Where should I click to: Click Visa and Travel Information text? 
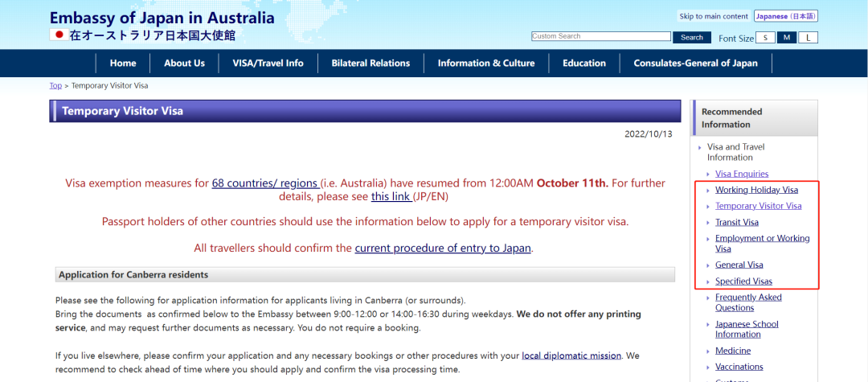pos(735,152)
